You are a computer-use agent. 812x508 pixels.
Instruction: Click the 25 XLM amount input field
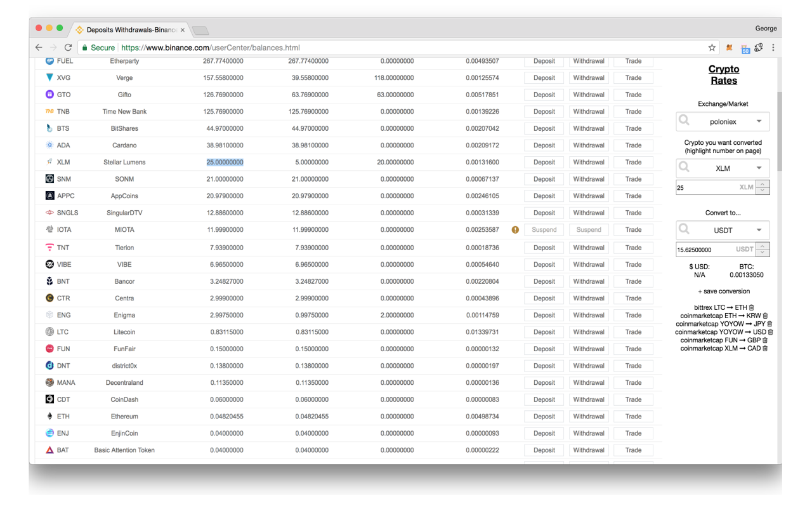[x=716, y=187]
